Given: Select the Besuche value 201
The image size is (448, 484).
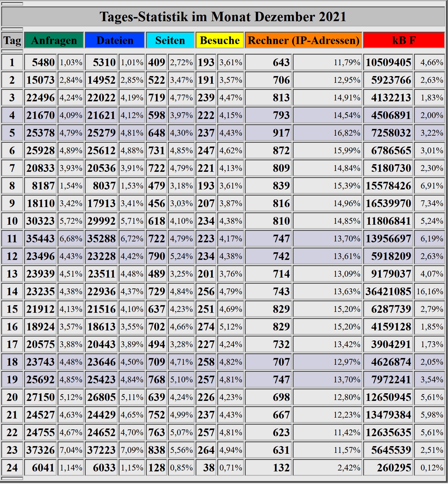Looking at the screenshot, I should tap(206, 274).
